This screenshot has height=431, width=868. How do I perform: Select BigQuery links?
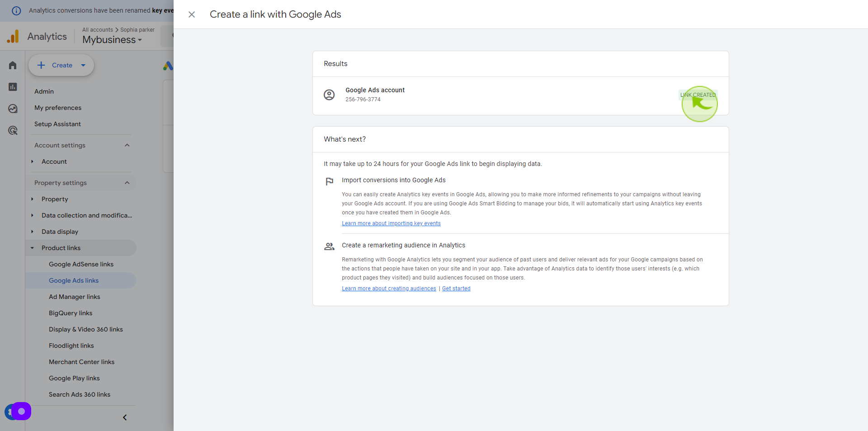point(71,313)
